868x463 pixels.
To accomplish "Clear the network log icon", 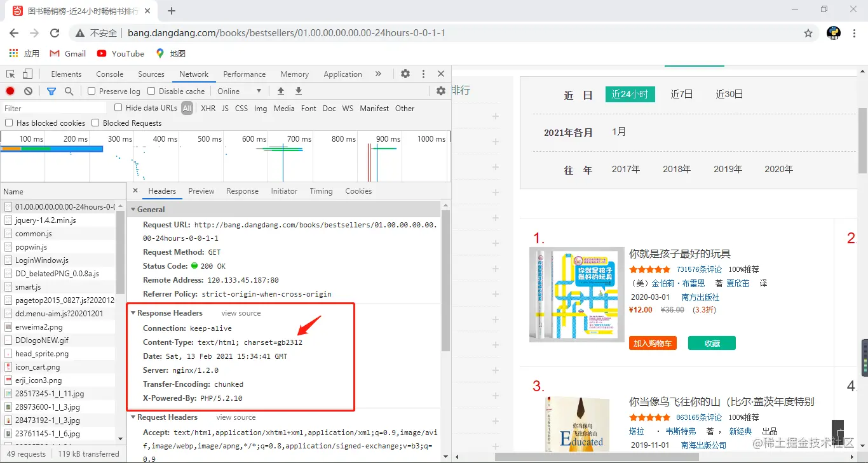I will 28,91.
